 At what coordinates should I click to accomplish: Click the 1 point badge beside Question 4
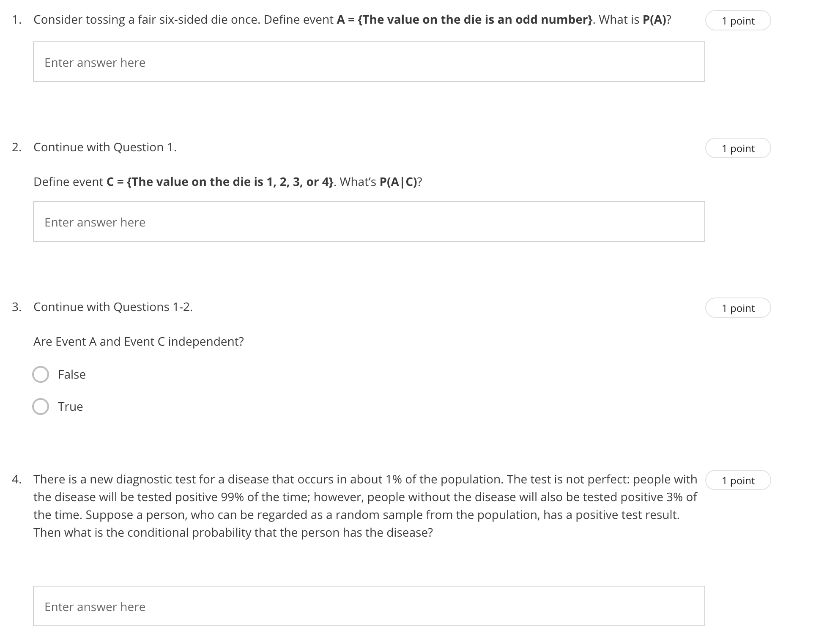tap(737, 480)
